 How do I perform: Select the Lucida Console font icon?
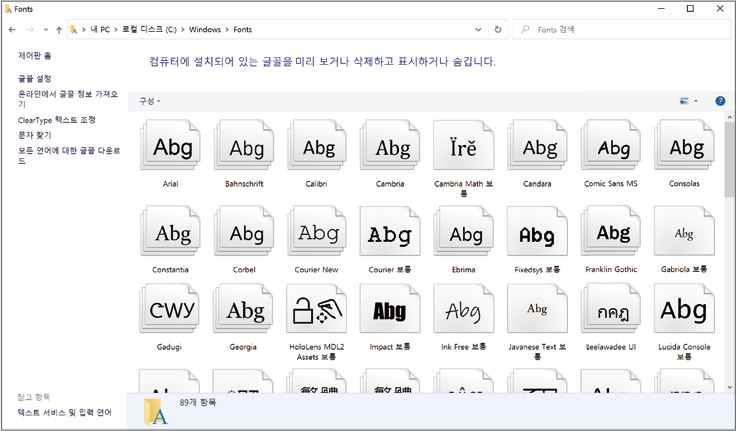coord(684,308)
